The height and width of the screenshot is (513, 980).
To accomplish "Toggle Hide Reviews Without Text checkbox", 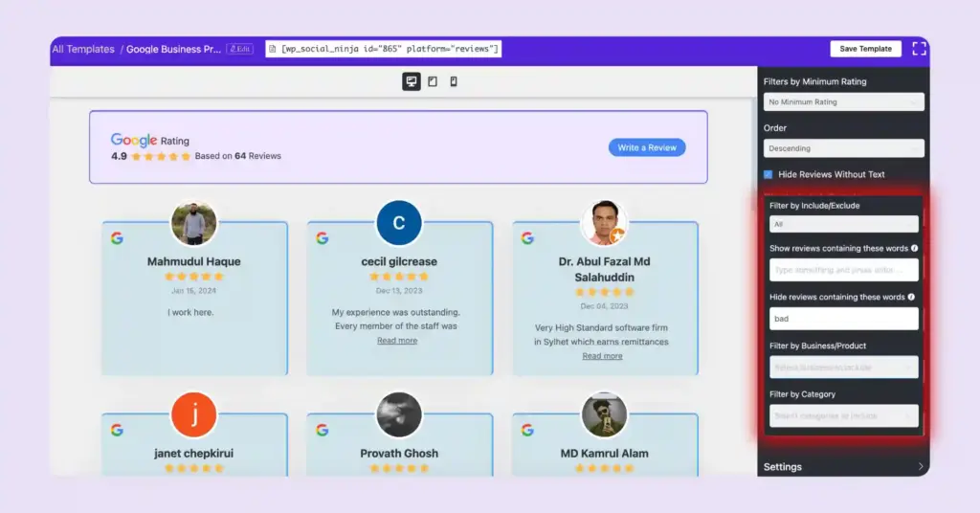I will (768, 174).
